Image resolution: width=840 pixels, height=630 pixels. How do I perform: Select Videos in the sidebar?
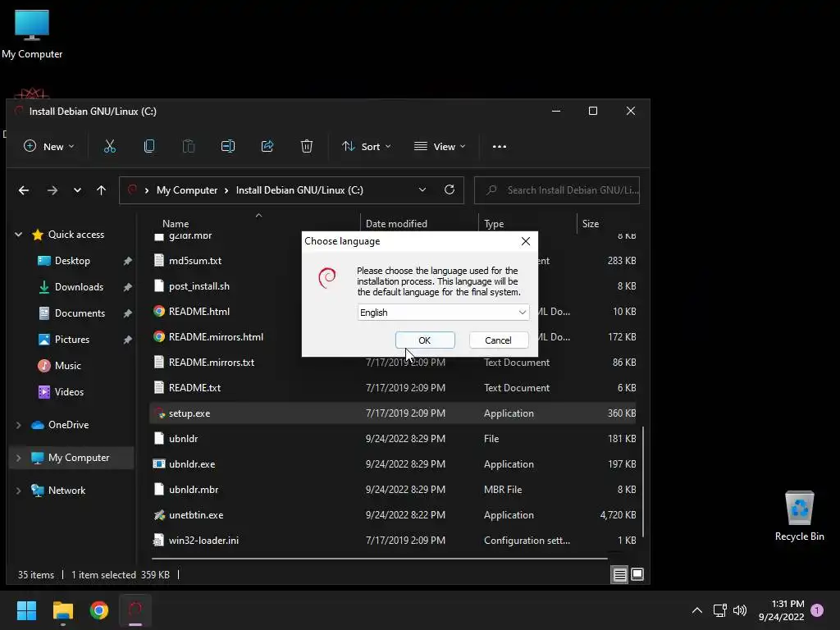(69, 392)
